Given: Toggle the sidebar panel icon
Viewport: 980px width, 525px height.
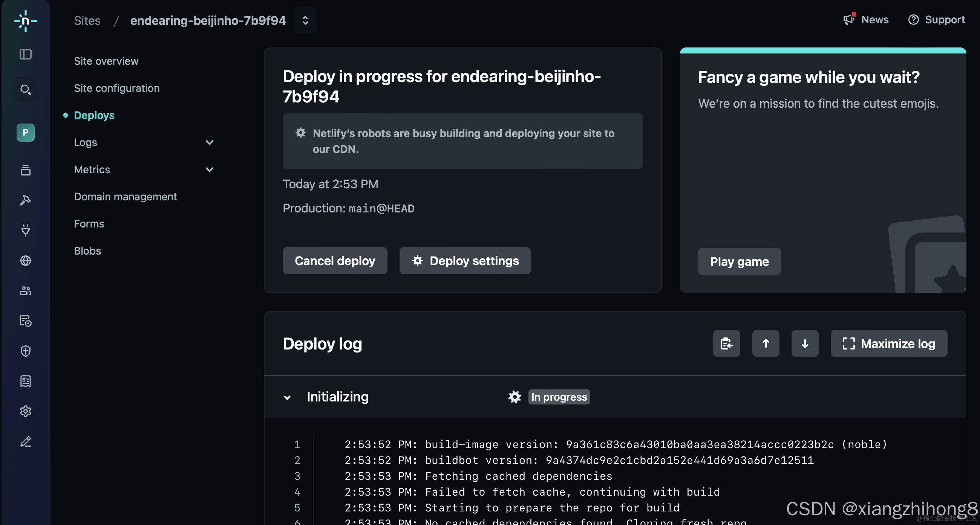Looking at the screenshot, I should pos(26,54).
